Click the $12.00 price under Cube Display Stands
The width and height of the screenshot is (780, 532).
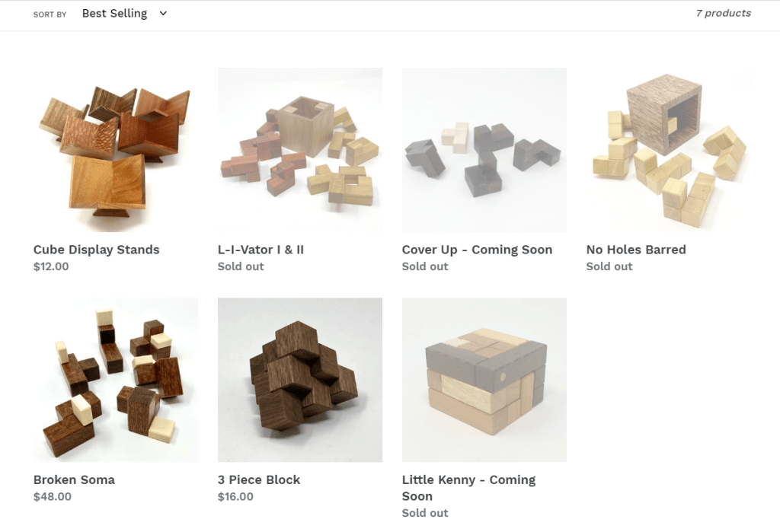pyautogui.click(x=51, y=266)
